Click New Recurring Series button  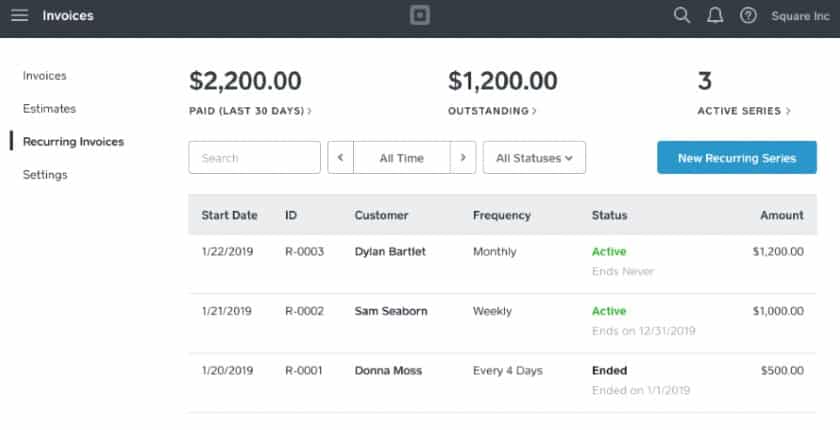pos(737,157)
